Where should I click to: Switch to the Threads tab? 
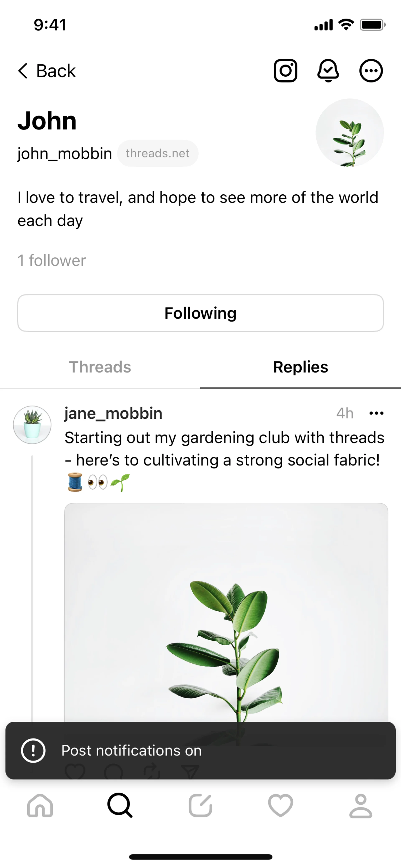pos(100,367)
